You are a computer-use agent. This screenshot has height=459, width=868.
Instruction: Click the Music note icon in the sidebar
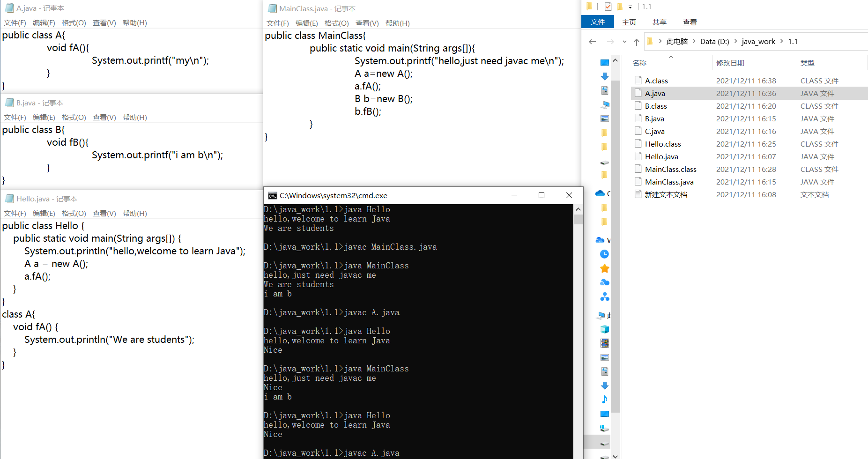point(604,400)
